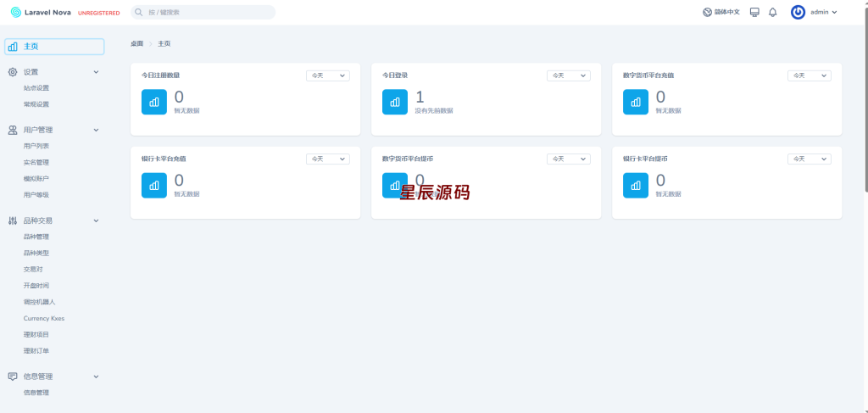Navigate to 品种类型
The width and height of the screenshot is (868, 413).
coord(36,253)
